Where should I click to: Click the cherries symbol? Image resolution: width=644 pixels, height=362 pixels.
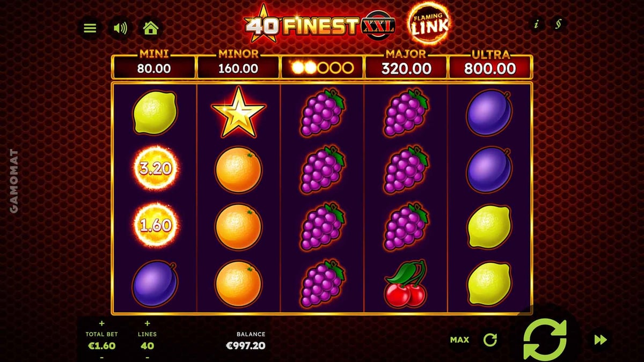click(x=406, y=284)
